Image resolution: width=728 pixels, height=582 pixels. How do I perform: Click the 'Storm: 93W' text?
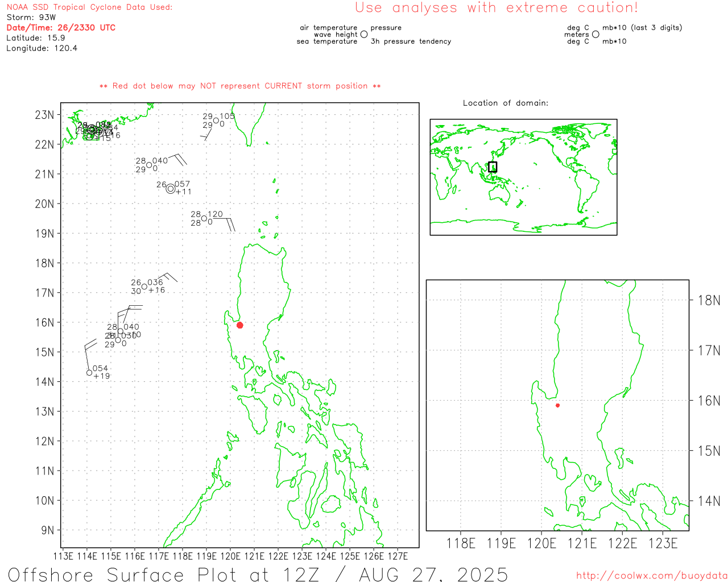click(31, 18)
